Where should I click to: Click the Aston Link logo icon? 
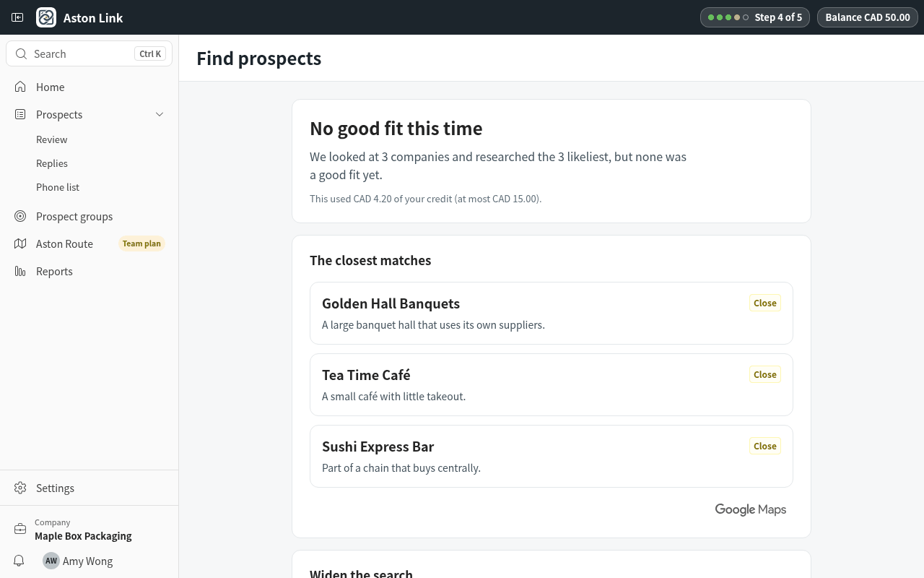click(46, 17)
